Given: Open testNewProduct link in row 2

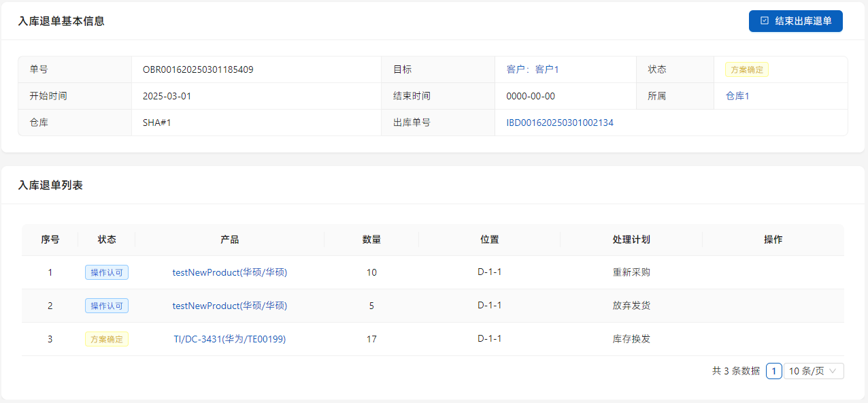Looking at the screenshot, I should pos(229,306).
